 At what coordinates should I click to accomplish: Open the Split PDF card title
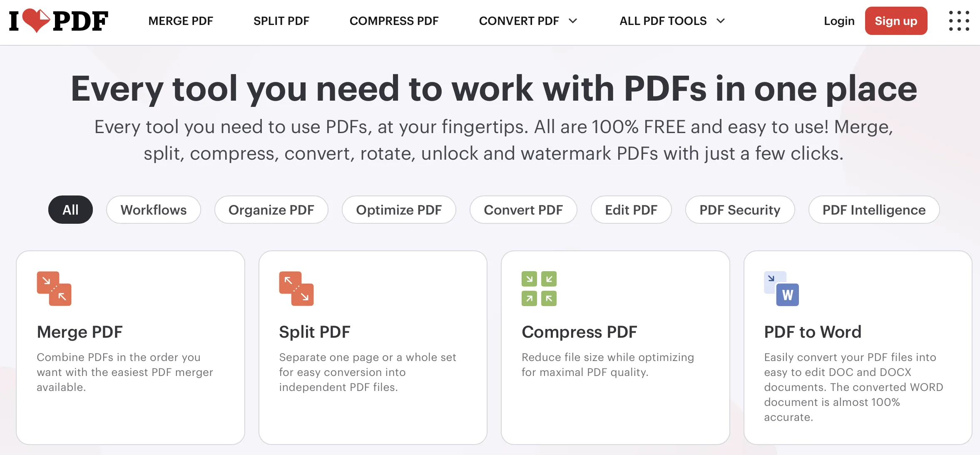(315, 332)
